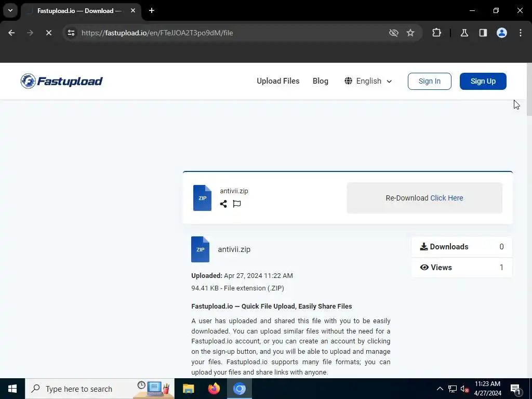Click the Chrome icon in taskbar
The width and height of the screenshot is (532, 399).
tap(239, 389)
